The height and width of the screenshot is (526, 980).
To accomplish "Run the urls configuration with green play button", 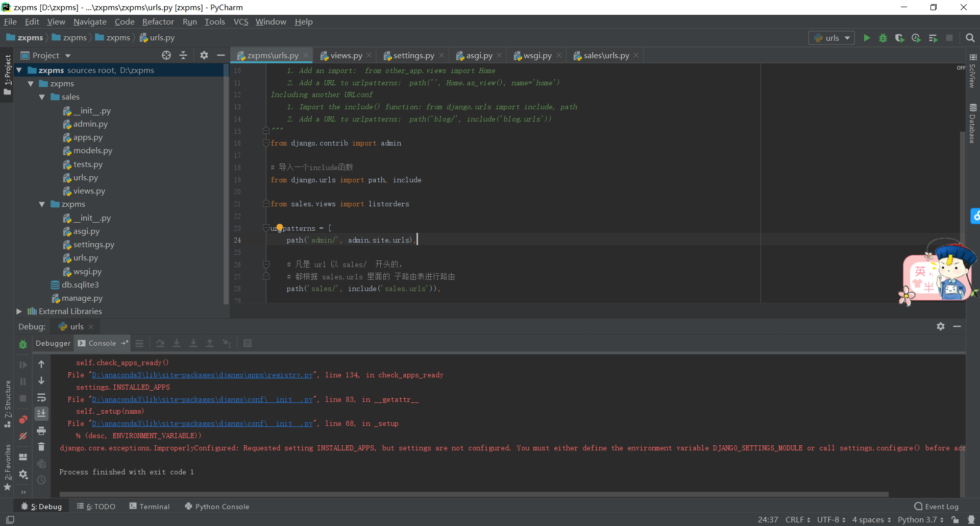I will pos(866,38).
